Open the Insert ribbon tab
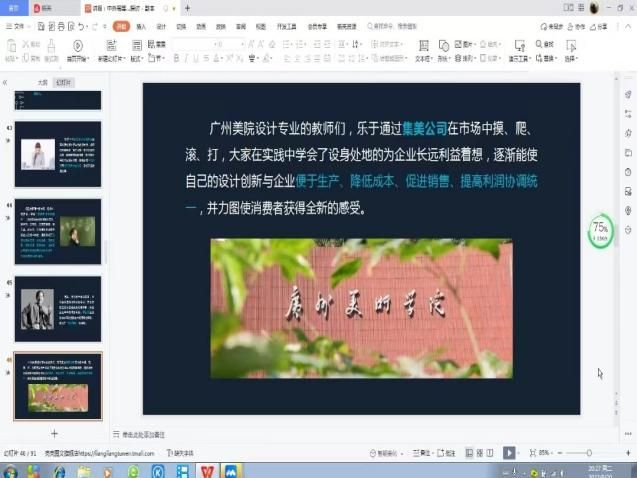Viewport: 637px width, 478px height. pos(140,27)
